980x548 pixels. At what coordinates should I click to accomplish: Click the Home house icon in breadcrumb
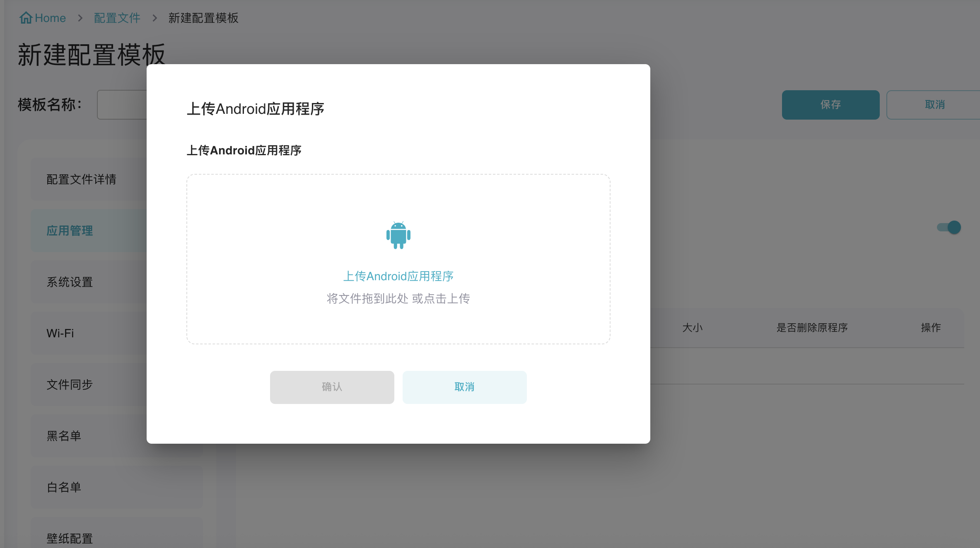tap(26, 18)
